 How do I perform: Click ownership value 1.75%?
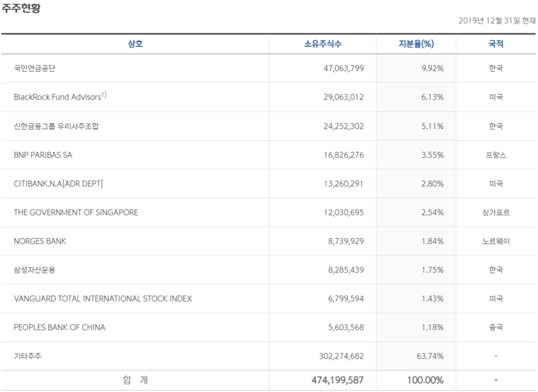(432, 270)
